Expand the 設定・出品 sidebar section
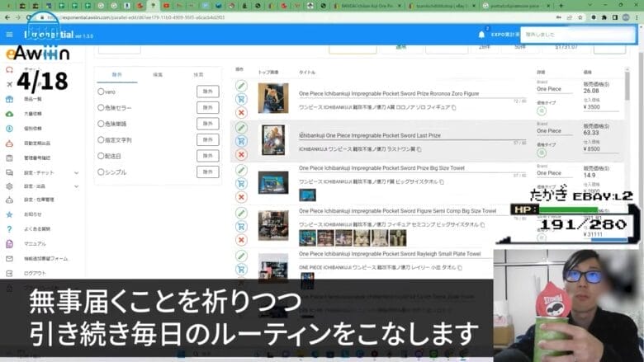The width and height of the screenshot is (644, 362). (x=77, y=186)
